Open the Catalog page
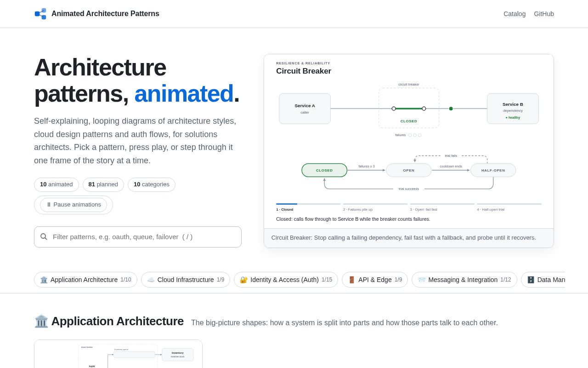This screenshot has height=368, width=588. pos(514,14)
